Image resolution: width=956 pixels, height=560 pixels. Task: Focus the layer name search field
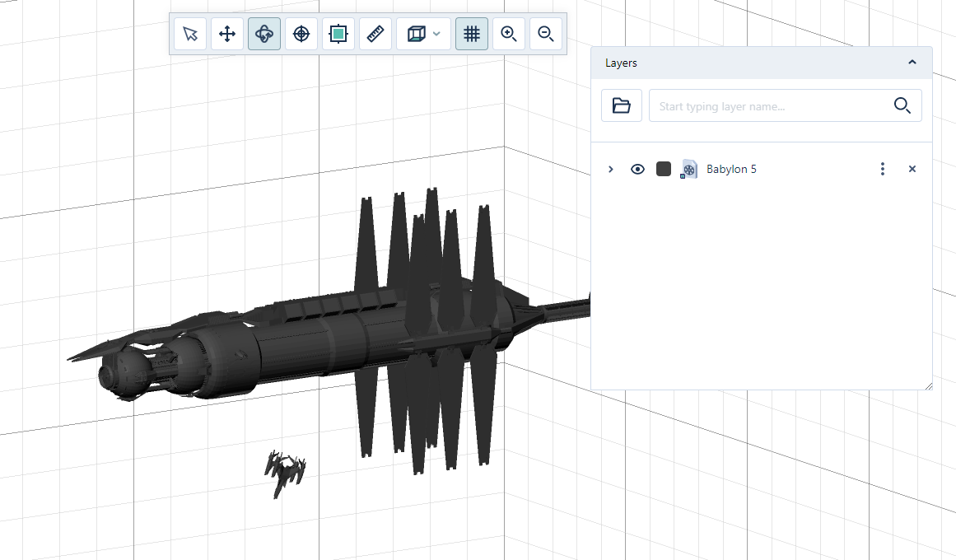[x=770, y=106]
